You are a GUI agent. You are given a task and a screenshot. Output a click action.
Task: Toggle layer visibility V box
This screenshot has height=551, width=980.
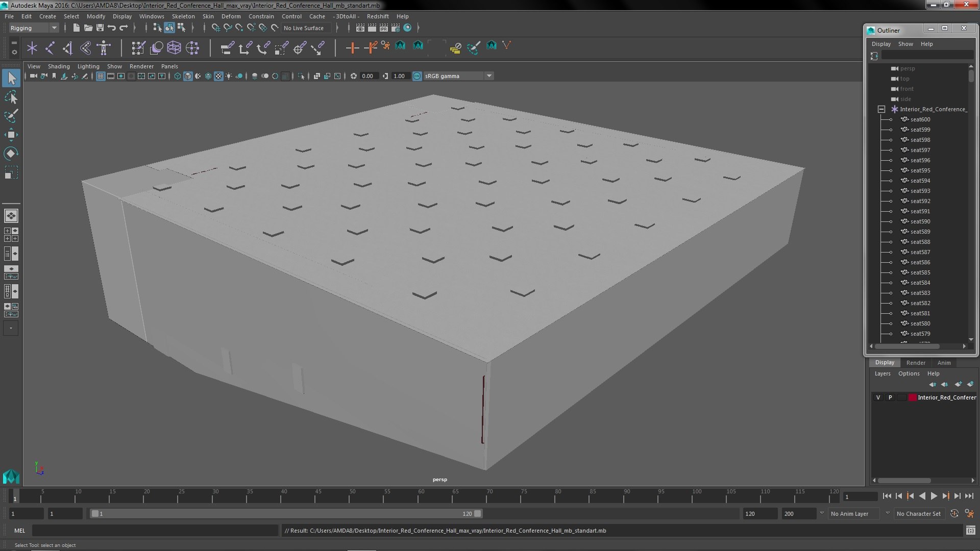pos(878,397)
